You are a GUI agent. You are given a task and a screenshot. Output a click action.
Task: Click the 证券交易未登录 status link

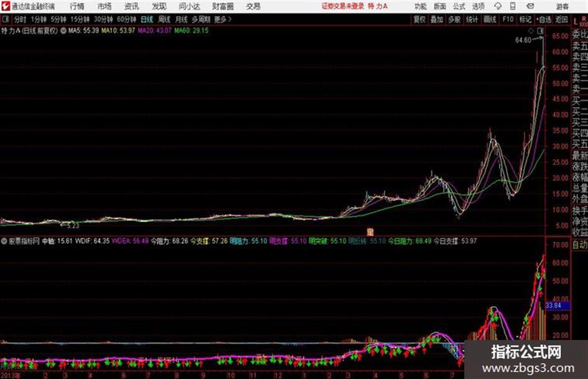click(343, 6)
